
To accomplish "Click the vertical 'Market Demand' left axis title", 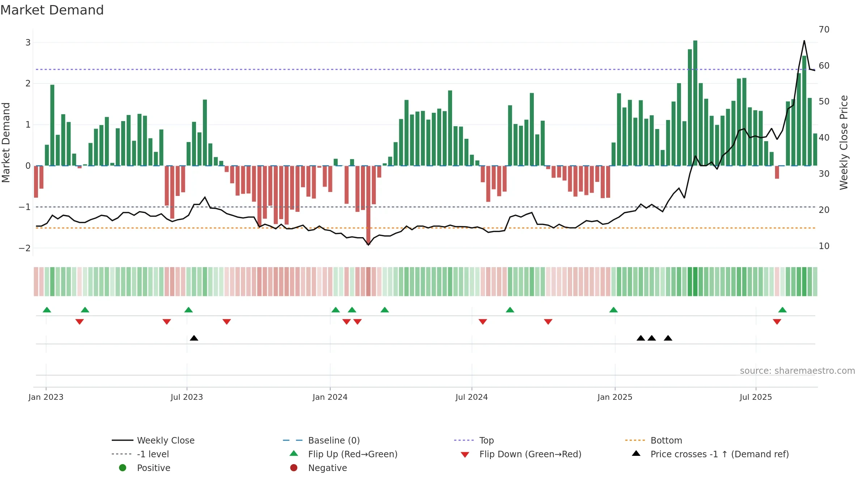I will (x=6, y=142).
